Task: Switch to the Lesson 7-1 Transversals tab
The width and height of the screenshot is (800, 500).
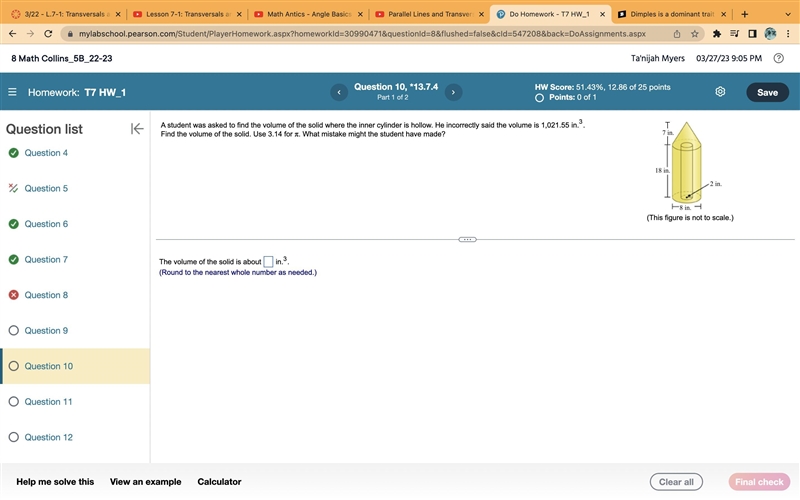Action: pos(186,14)
